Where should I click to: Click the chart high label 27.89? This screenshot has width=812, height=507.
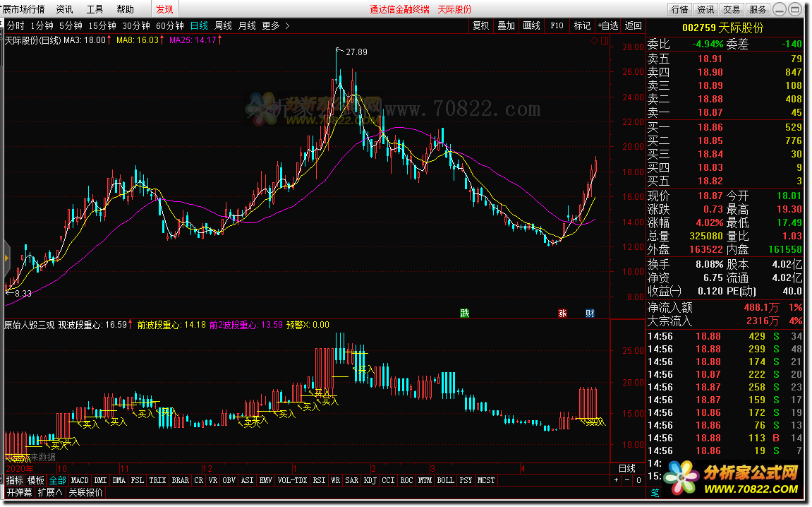pyautogui.click(x=356, y=52)
